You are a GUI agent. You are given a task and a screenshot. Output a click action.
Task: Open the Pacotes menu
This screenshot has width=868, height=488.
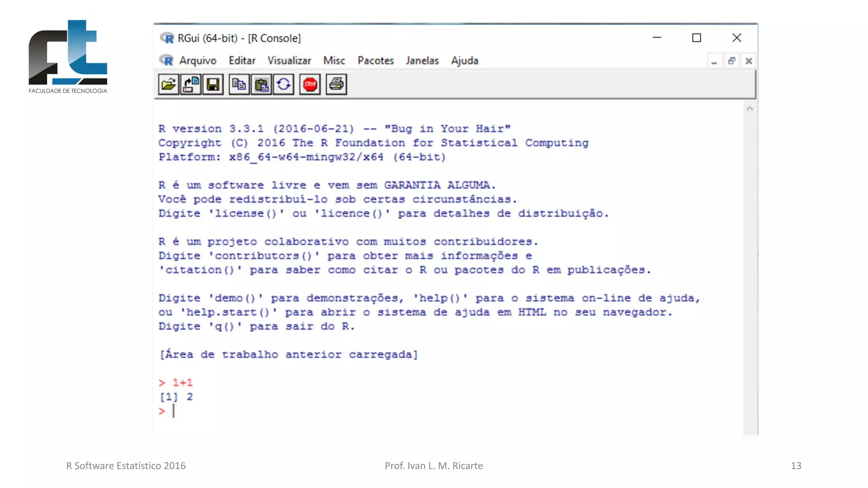coord(376,61)
